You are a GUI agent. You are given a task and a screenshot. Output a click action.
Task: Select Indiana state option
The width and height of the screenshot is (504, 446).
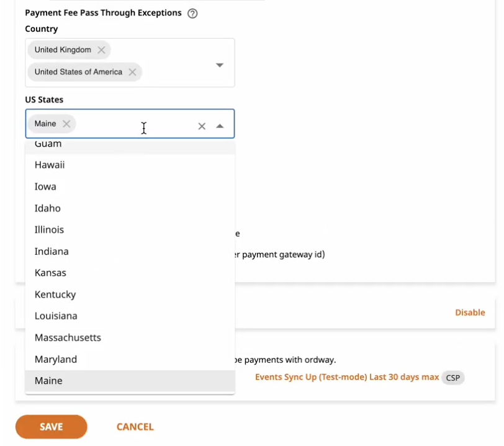(130, 252)
